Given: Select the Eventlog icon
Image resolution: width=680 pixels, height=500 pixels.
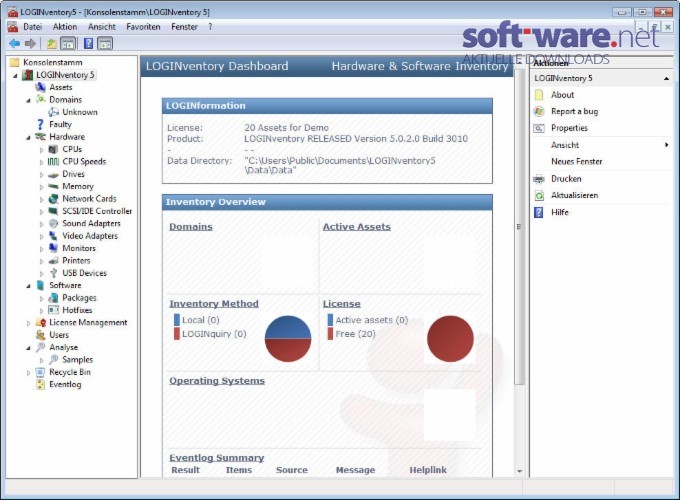Looking at the screenshot, I should tap(40, 384).
